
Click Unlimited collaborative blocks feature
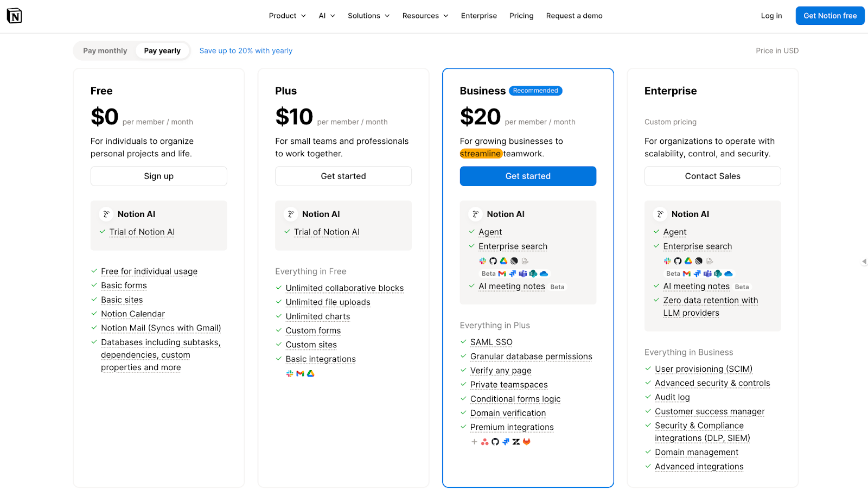point(344,288)
